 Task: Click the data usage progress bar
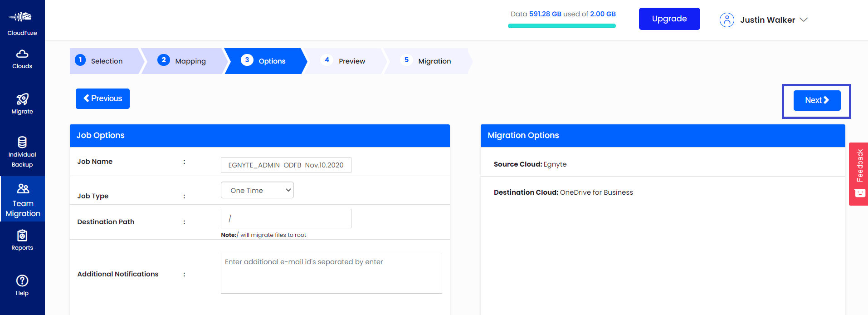(562, 26)
